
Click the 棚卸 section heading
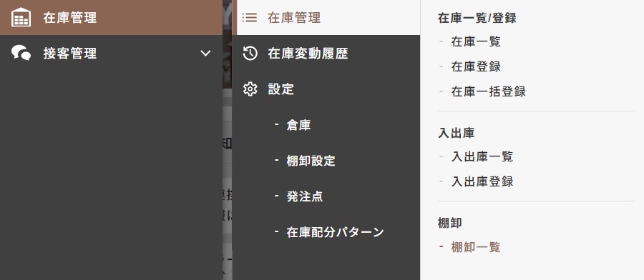[450, 223]
